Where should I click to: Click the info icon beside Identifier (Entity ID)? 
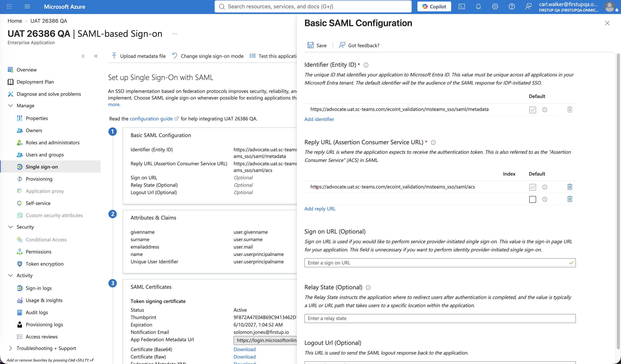tap(366, 65)
